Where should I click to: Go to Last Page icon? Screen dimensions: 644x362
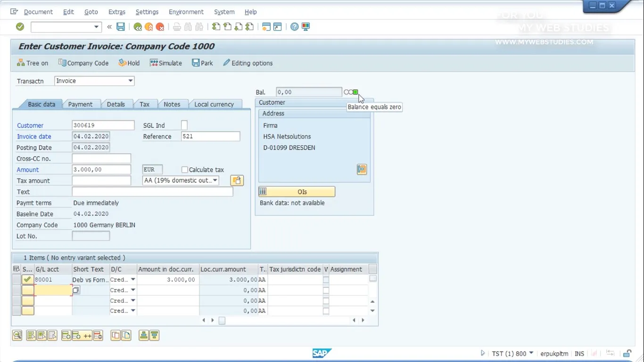[249, 27]
